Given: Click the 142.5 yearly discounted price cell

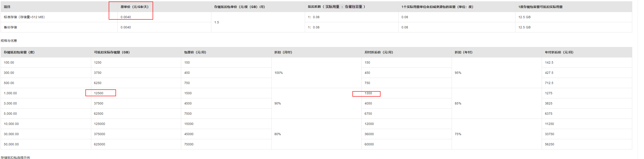Looking at the screenshot, I should pos(549,63).
